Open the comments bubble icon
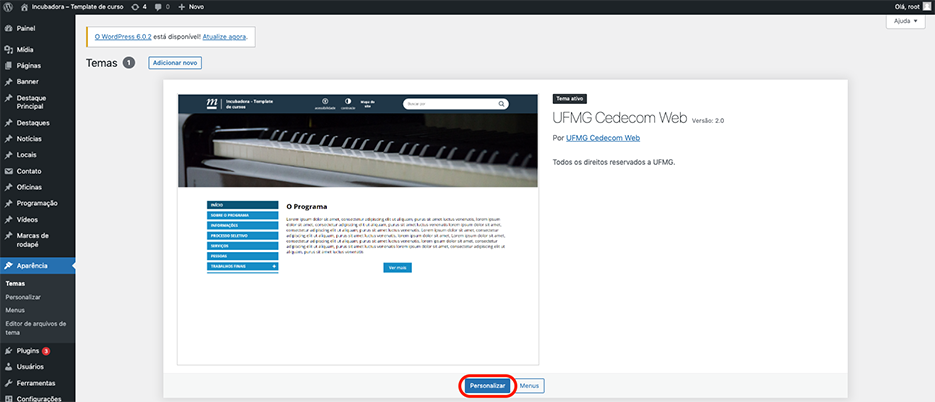The height and width of the screenshot is (402, 935). [x=158, y=6]
